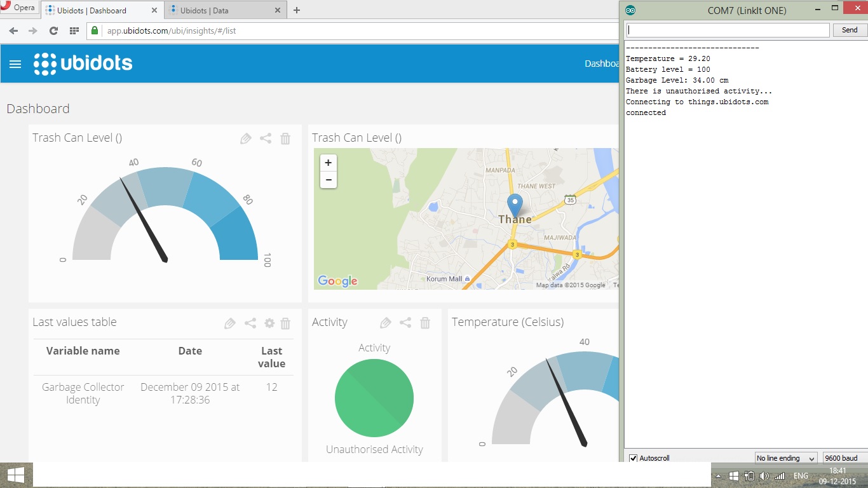
Task: Go forward in Opera browser
Action: pyautogui.click(x=33, y=30)
